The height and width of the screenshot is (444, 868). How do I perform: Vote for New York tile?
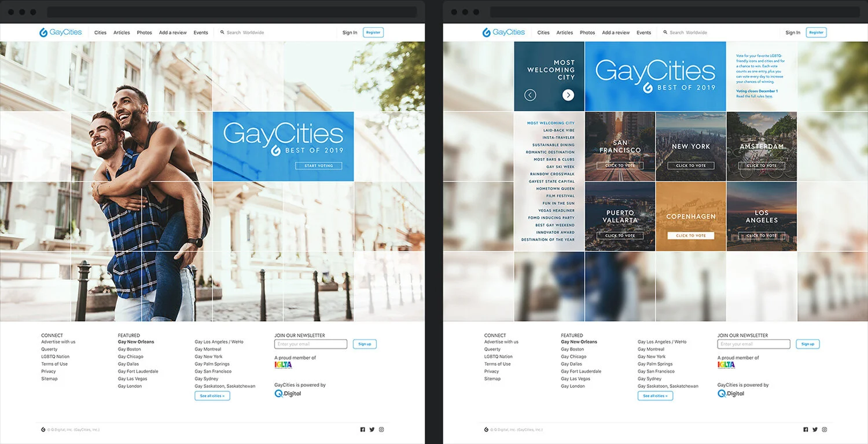tap(691, 166)
